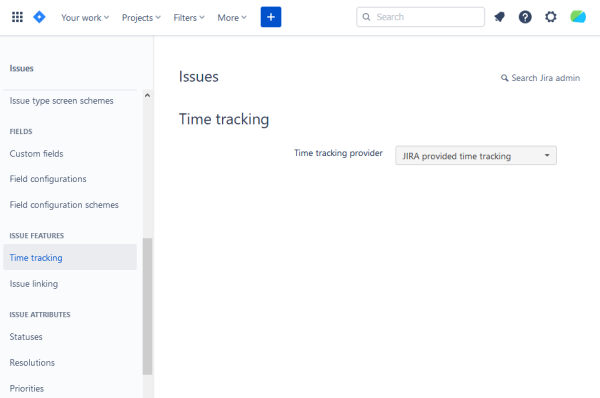Open the Time tracking provider dropdown

pos(476,156)
